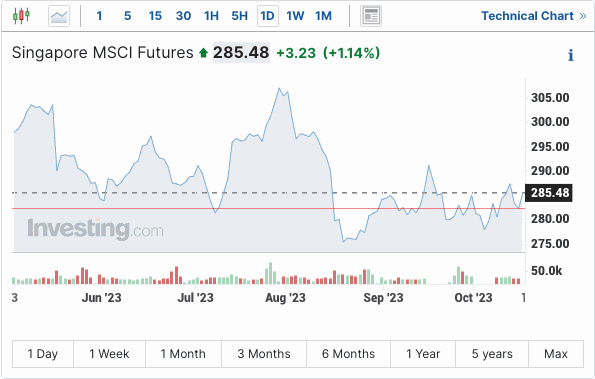The height and width of the screenshot is (379, 595).
Task: Click the Sep '23 date label
Action: pyautogui.click(x=383, y=298)
